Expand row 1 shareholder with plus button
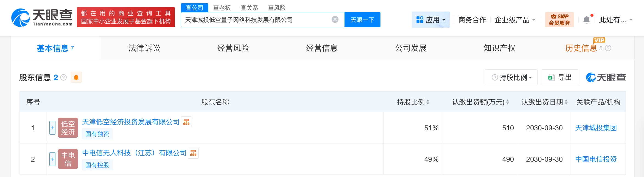Viewport: 644px width, 177px height. 52,128
